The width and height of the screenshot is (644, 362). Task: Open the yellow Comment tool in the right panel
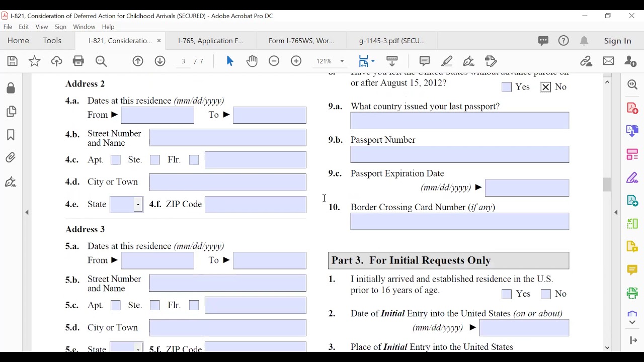632,270
